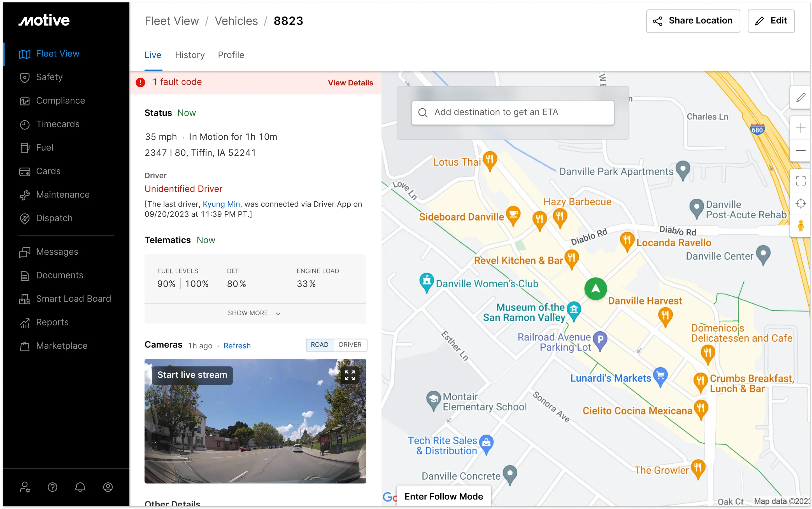Open the Profile tab
The width and height of the screenshot is (812, 509).
[231, 55]
